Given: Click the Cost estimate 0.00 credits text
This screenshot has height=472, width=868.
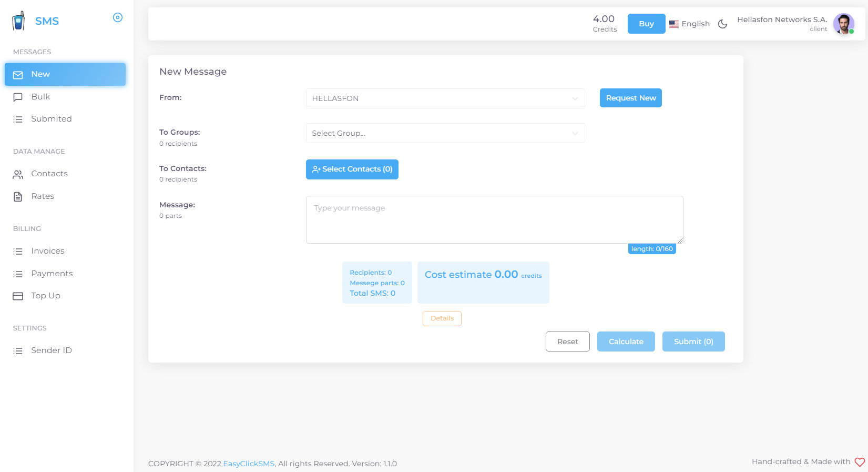Looking at the screenshot, I should tap(483, 275).
